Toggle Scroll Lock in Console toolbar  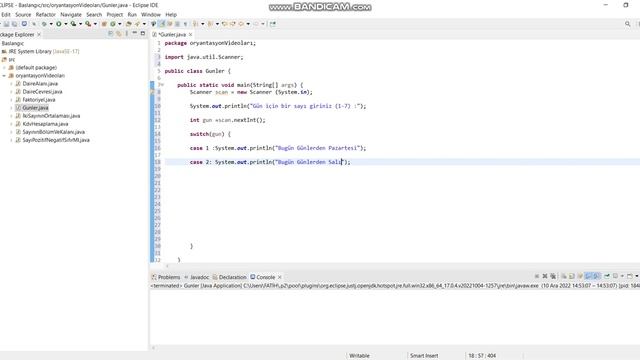(x=572, y=276)
